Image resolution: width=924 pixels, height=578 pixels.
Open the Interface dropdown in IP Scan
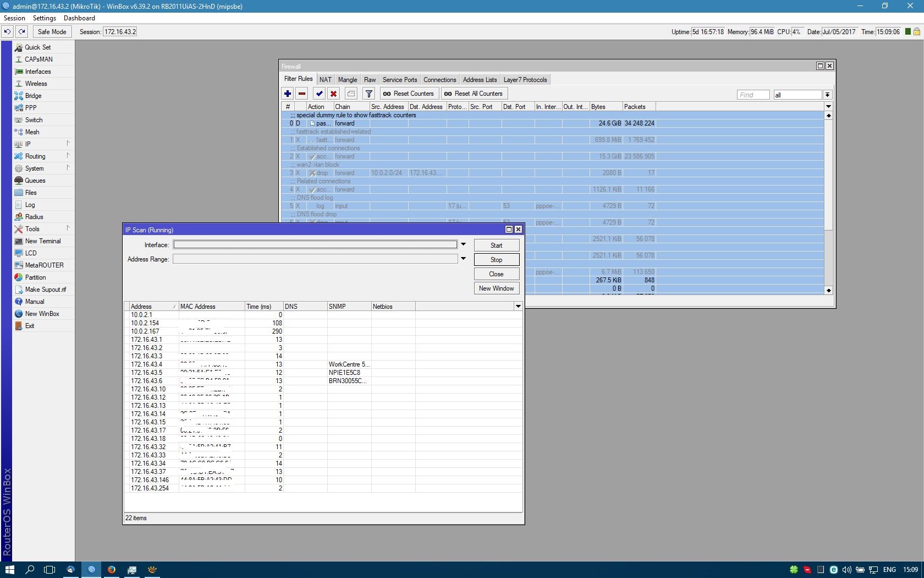[x=463, y=244]
